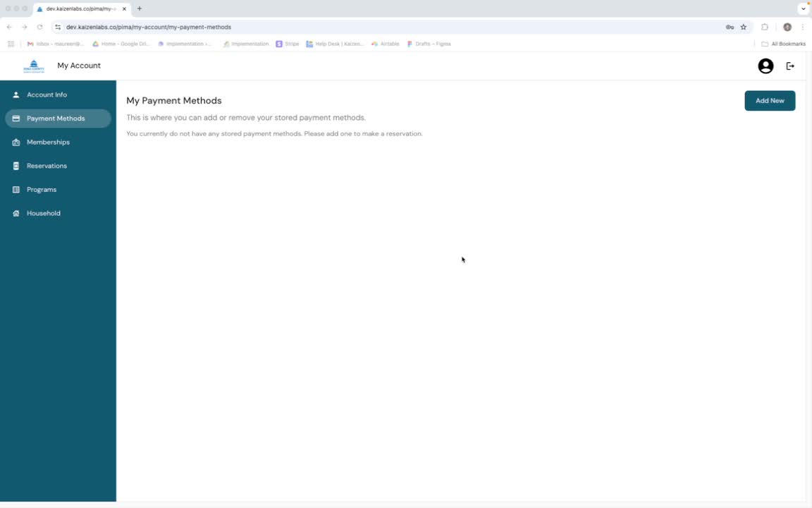The width and height of the screenshot is (812, 508).
Task: Open the Gmail Inbox bookmark
Action: pyautogui.click(x=55, y=44)
